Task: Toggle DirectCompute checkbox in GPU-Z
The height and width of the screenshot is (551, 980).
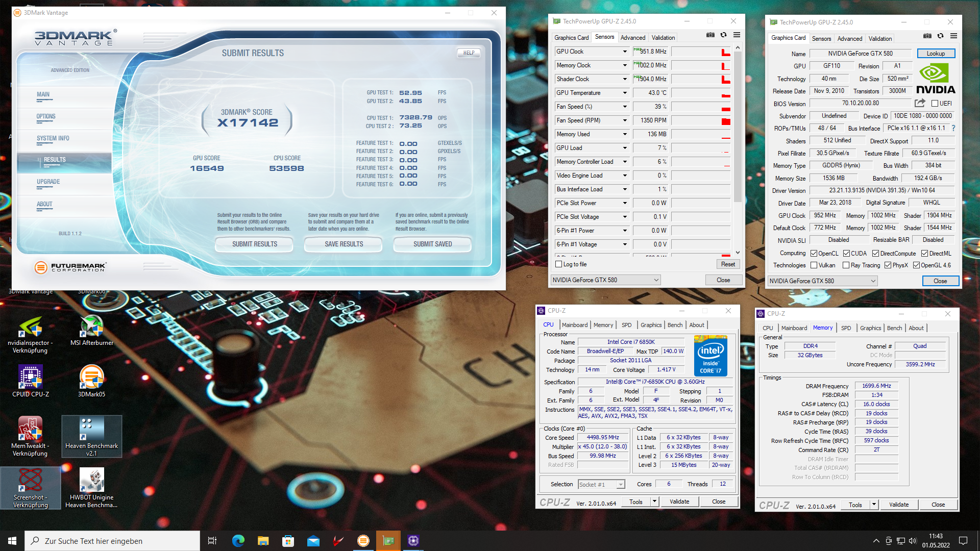Action: click(x=875, y=254)
